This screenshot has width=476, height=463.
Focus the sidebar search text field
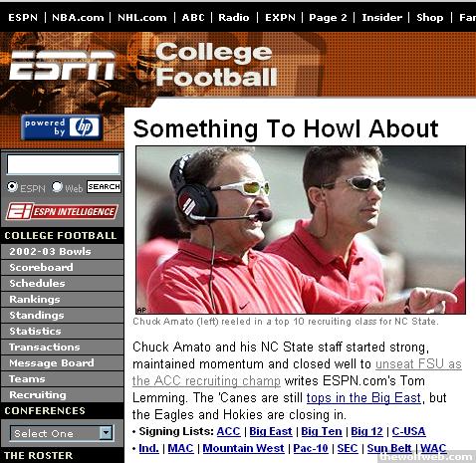(x=63, y=164)
